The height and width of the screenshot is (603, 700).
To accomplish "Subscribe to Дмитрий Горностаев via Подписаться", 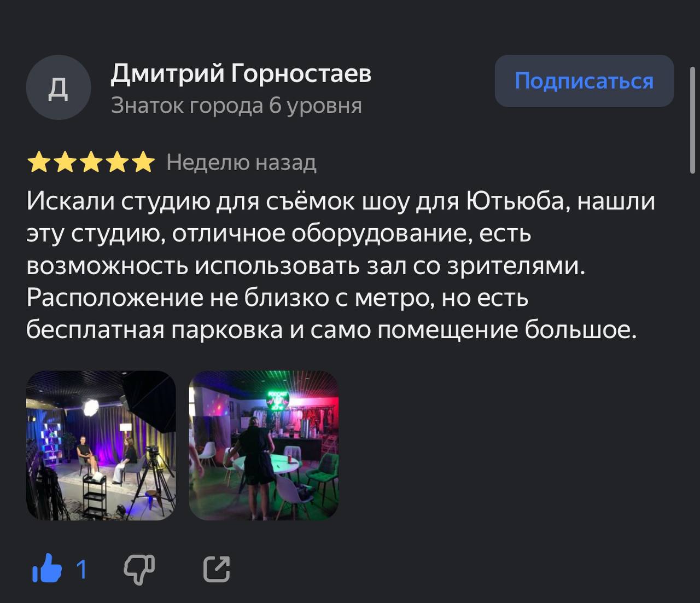I will [584, 81].
